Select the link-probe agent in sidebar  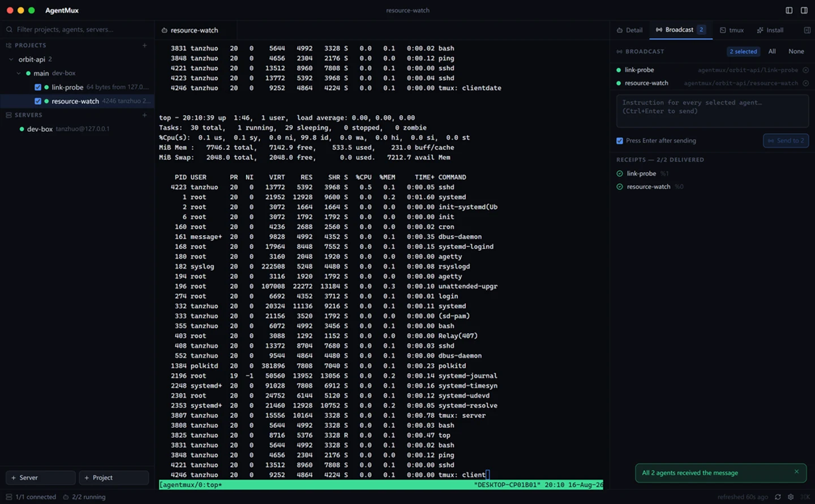(x=77, y=87)
